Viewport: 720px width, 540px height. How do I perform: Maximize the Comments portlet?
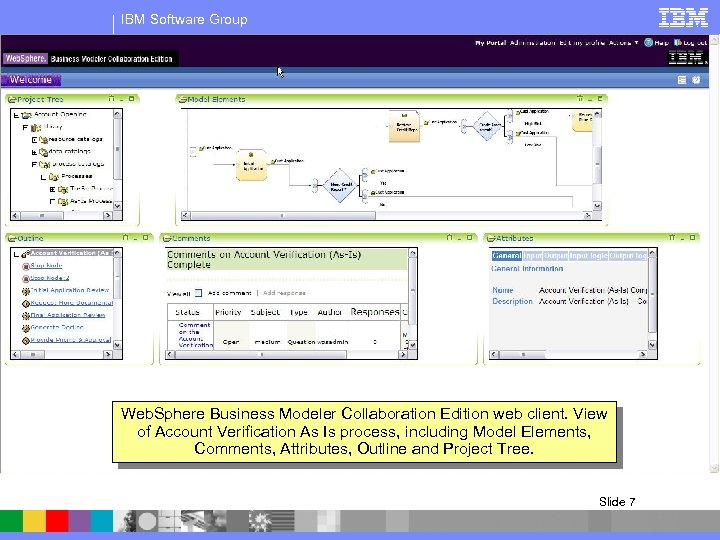(469, 237)
